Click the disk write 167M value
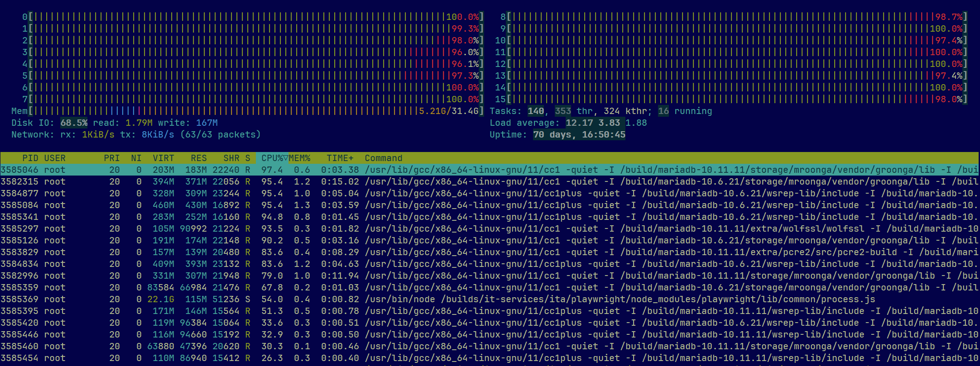The width and height of the screenshot is (980, 366). [x=207, y=123]
